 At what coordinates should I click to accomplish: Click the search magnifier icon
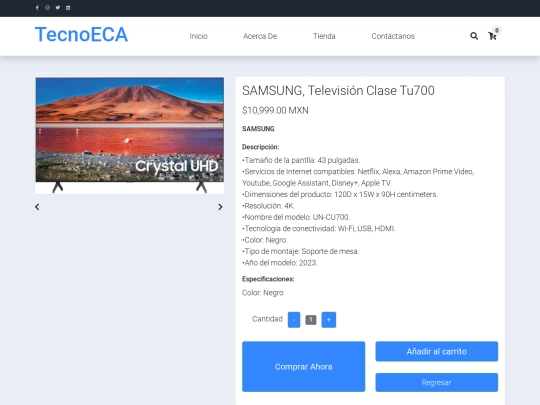pos(474,36)
